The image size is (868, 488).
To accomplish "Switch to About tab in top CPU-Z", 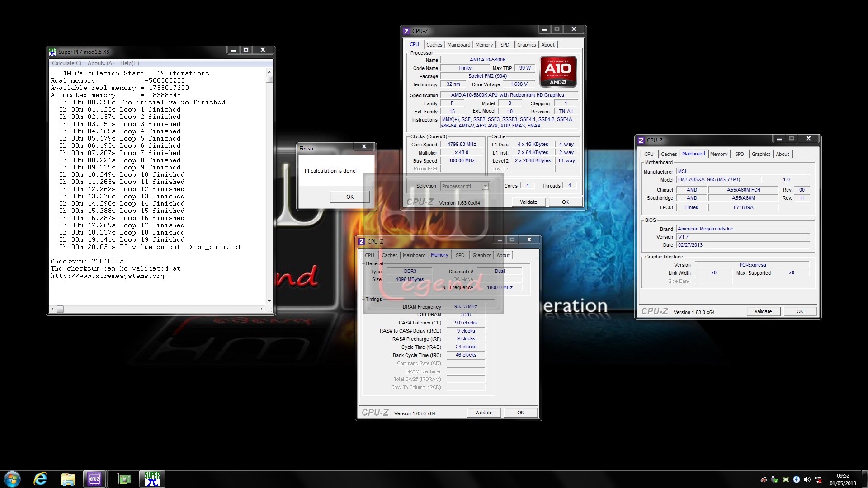I will point(548,45).
